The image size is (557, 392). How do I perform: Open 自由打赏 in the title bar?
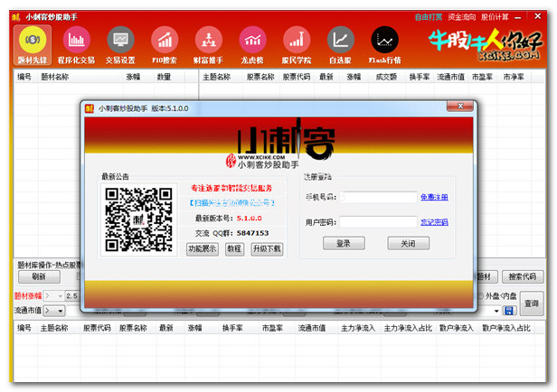point(429,17)
